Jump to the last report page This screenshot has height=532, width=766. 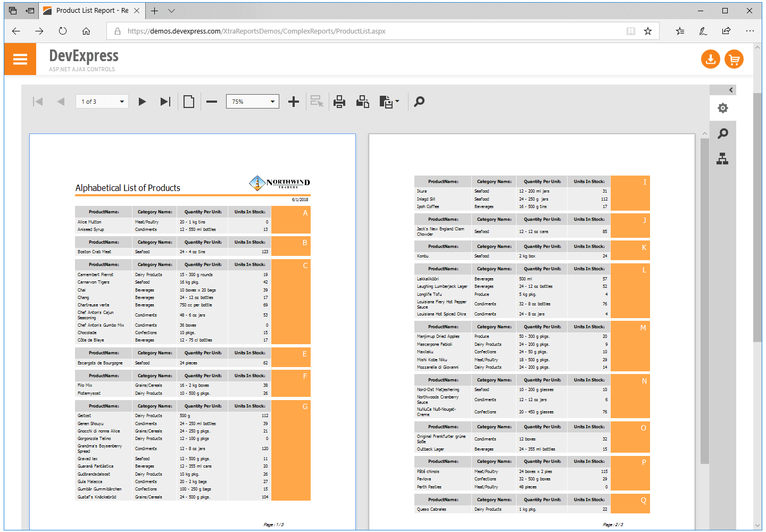click(164, 101)
